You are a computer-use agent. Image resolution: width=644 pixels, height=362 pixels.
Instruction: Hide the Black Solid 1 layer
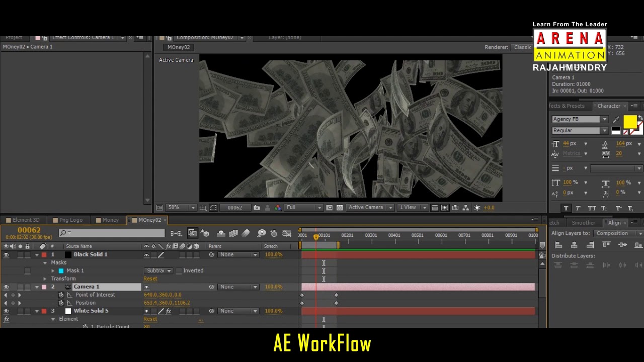pyautogui.click(x=6, y=255)
